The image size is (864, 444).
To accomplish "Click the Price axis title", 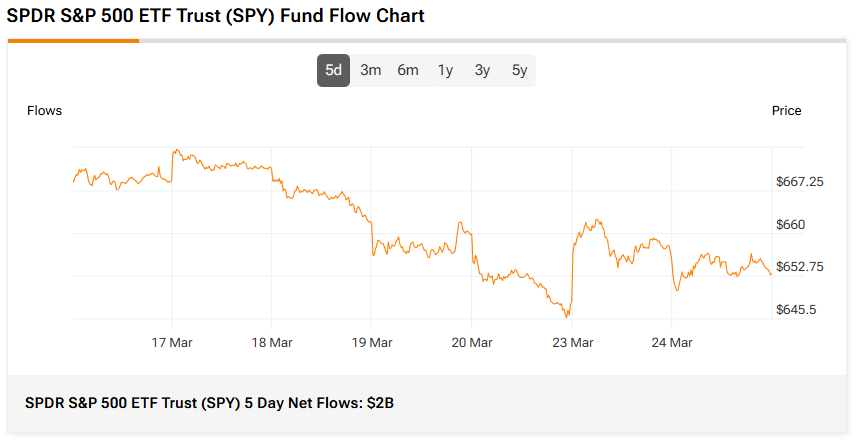I will coord(786,111).
